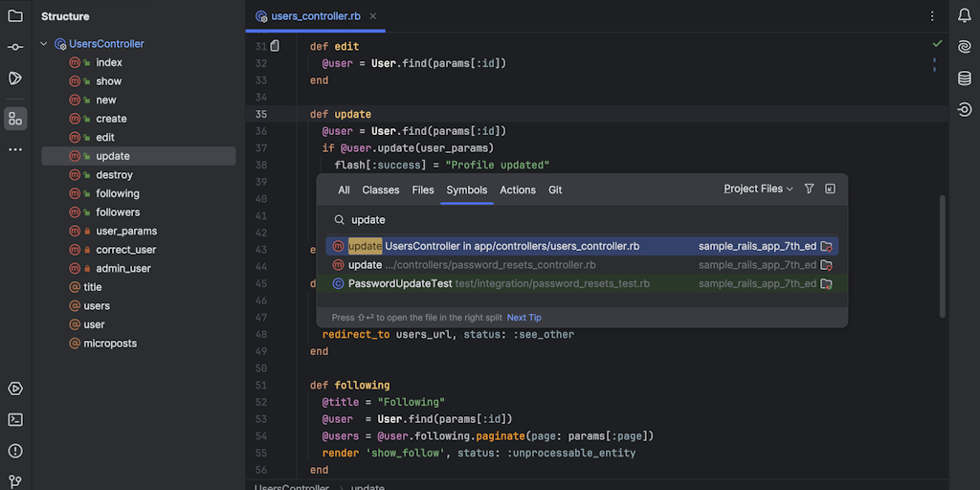Click the search field containing "update"
Screen dimensions: 980x490
pos(574,220)
